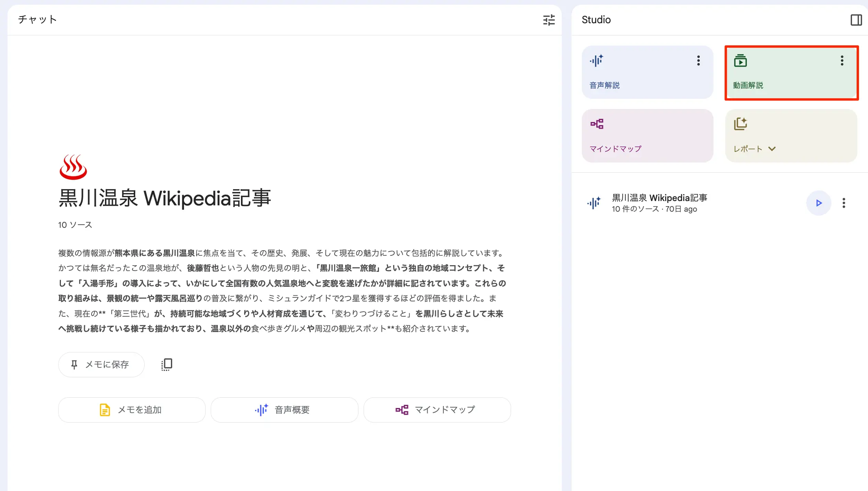This screenshot has height=491, width=868.
Task: Open more options for 黒川温泉 audio item
Action: [x=844, y=203]
